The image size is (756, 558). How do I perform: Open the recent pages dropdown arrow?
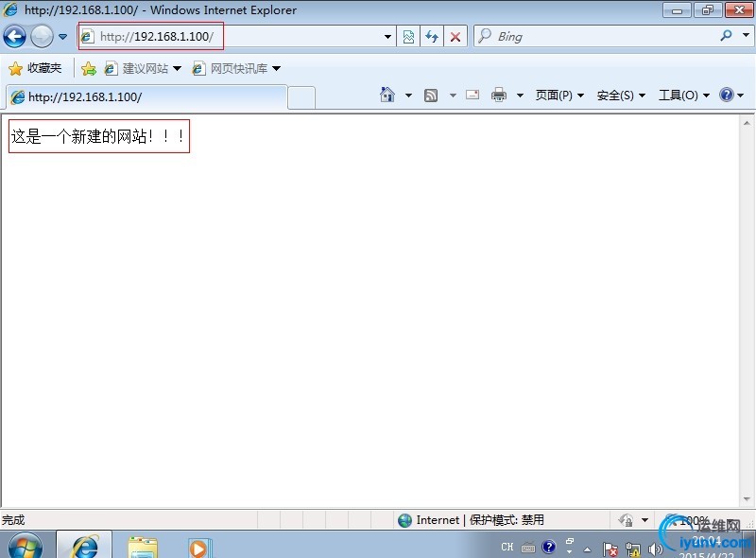[x=62, y=37]
